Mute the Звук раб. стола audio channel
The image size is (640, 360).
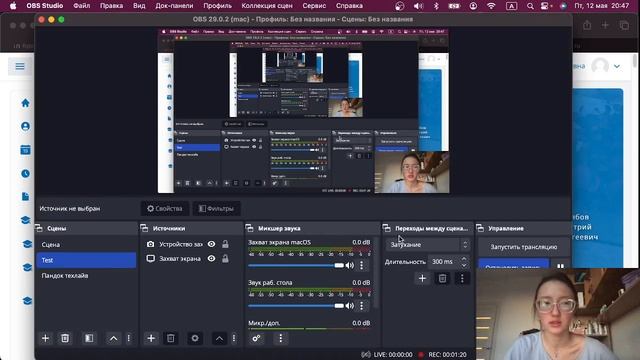pyautogui.click(x=350, y=306)
